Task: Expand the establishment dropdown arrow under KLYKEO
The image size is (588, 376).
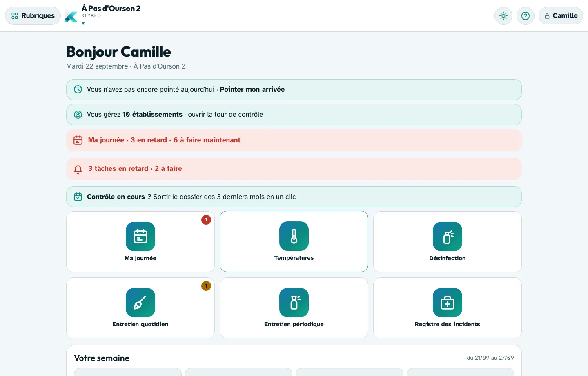Action: click(x=83, y=24)
